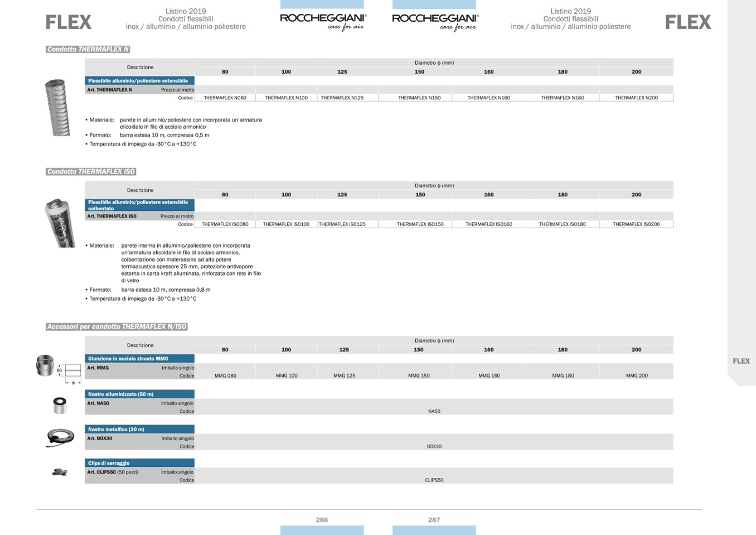756x535 pixels.
Task: Click the THERMAFLEX N duct product image
Action: point(57,108)
